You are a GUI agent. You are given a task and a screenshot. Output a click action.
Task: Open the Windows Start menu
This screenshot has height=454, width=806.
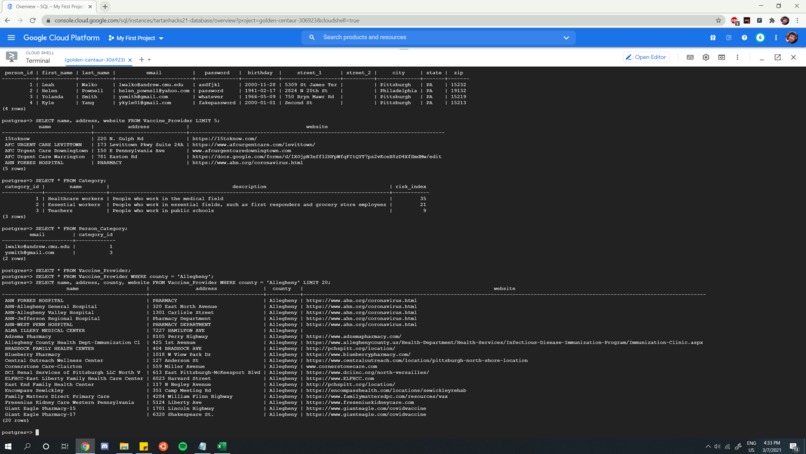8,446
